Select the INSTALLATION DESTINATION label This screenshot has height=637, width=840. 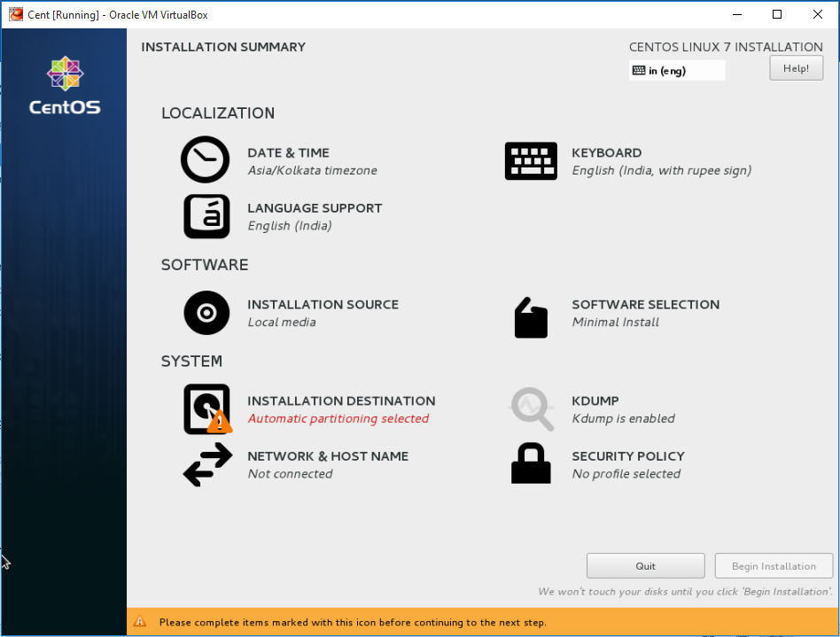[x=341, y=400]
